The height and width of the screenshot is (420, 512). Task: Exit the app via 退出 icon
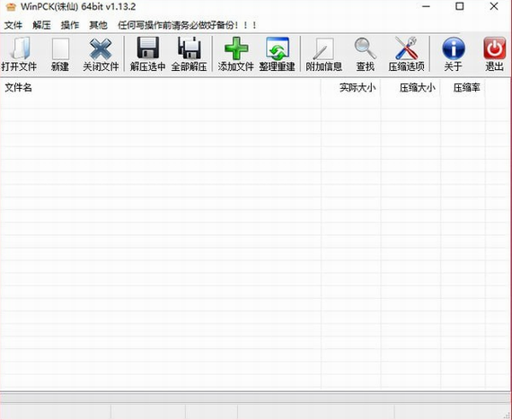click(494, 54)
